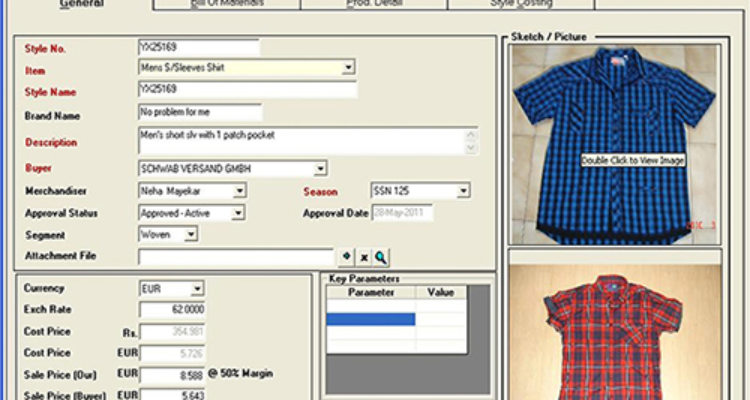Click the blue checked shirt picture
Image resolution: width=750 pixels, height=400 pixels.
coord(615,144)
